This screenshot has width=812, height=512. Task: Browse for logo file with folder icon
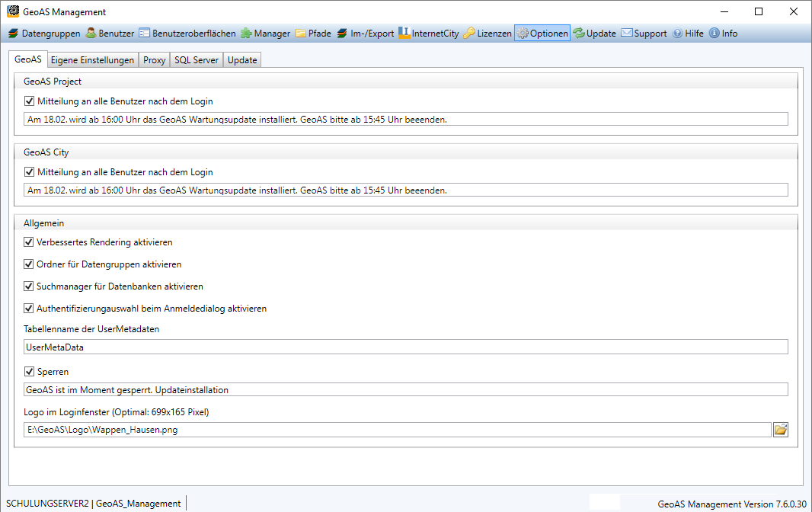click(780, 430)
